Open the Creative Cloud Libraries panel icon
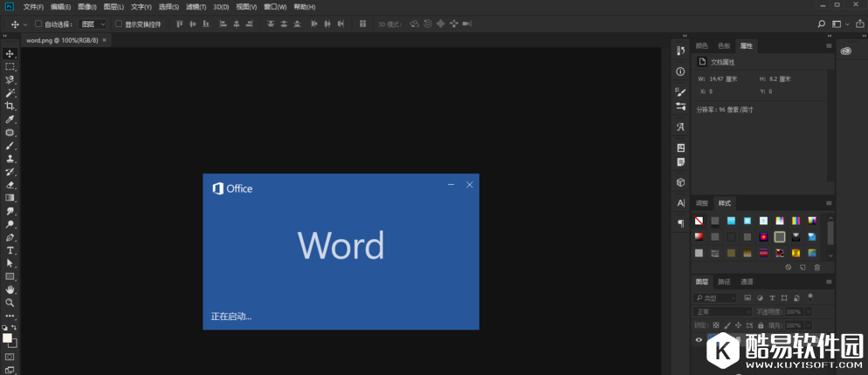This screenshot has width=868, height=375. coord(845,51)
